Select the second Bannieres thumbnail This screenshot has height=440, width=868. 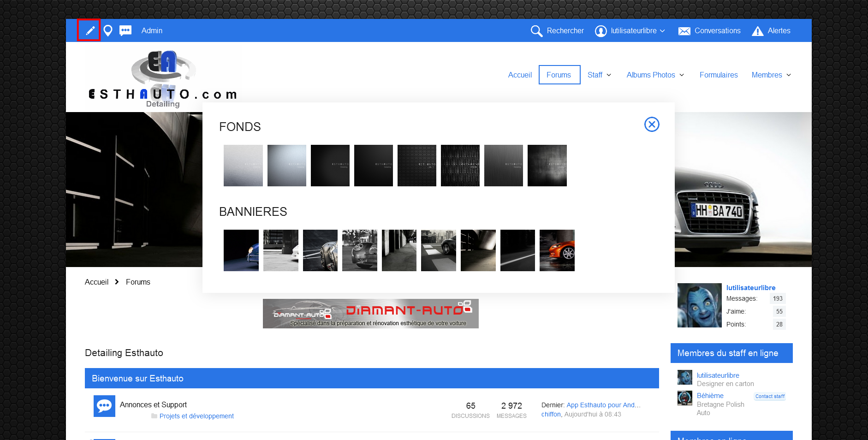281,250
